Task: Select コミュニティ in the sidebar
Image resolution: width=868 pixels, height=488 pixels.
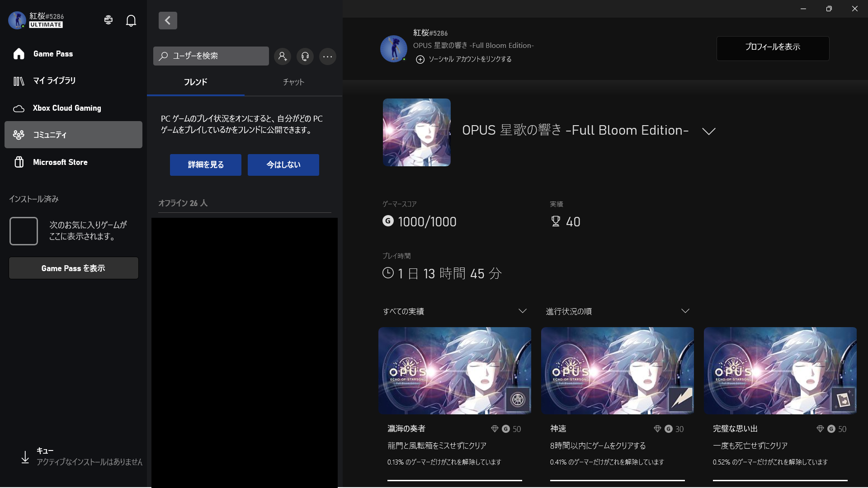Action: [73, 135]
